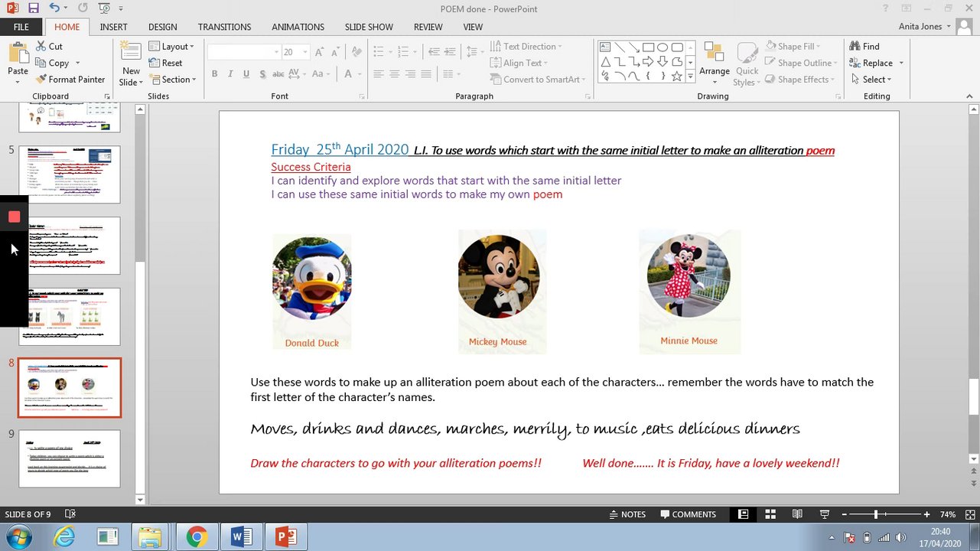Image resolution: width=980 pixels, height=551 pixels.
Task: Collapse the ribbon
Action: point(968,96)
